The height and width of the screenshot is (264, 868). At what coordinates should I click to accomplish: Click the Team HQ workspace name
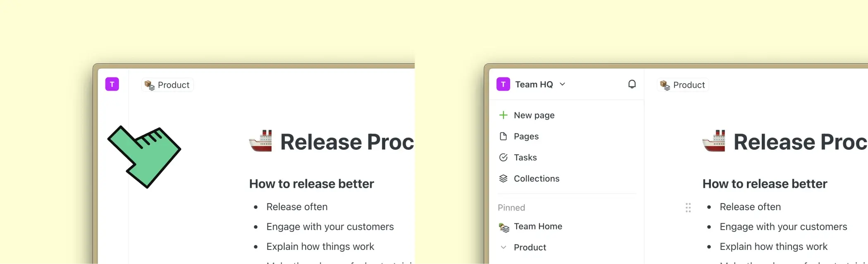tap(534, 84)
